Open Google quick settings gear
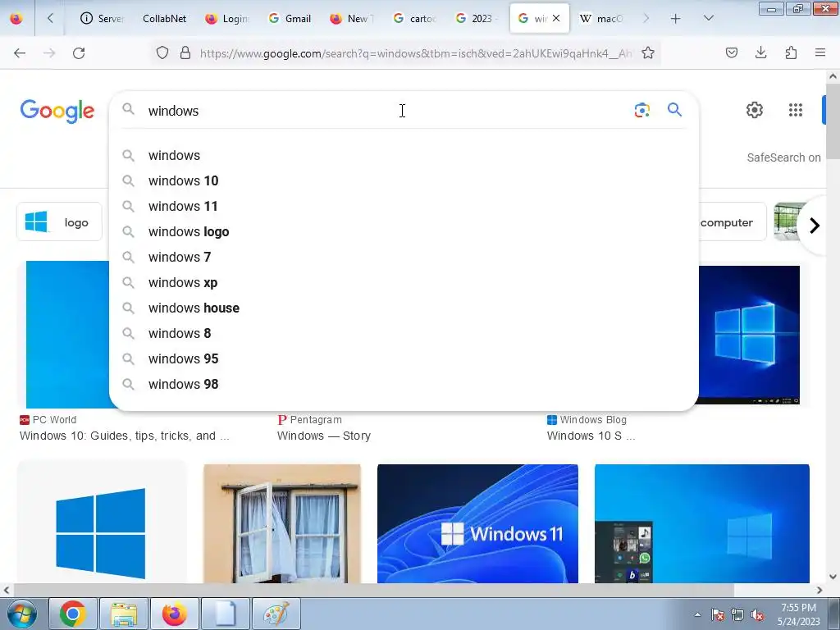The height and width of the screenshot is (630, 840). [x=755, y=110]
